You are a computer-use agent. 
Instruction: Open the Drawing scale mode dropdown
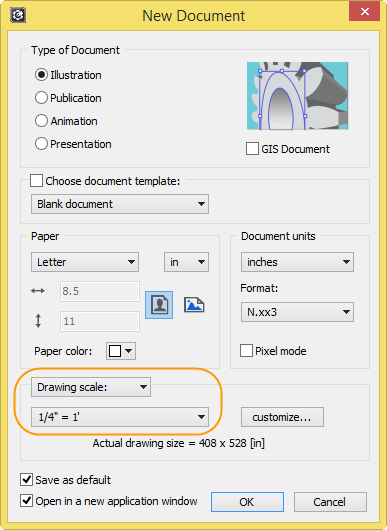point(91,387)
